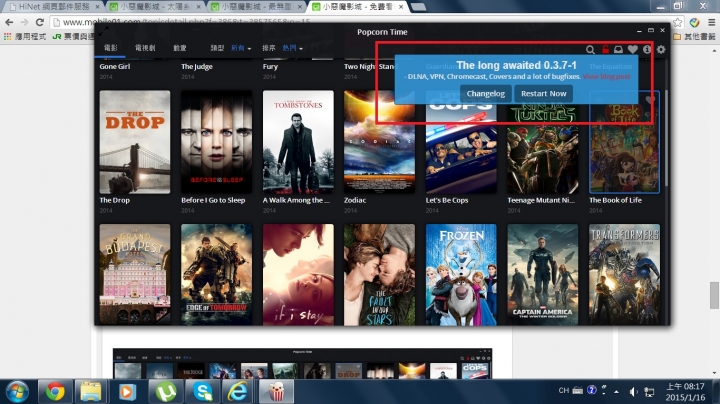The image size is (720, 404).
Task: Switch to the 電視劇 TV series tab
Action: (145, 48)
